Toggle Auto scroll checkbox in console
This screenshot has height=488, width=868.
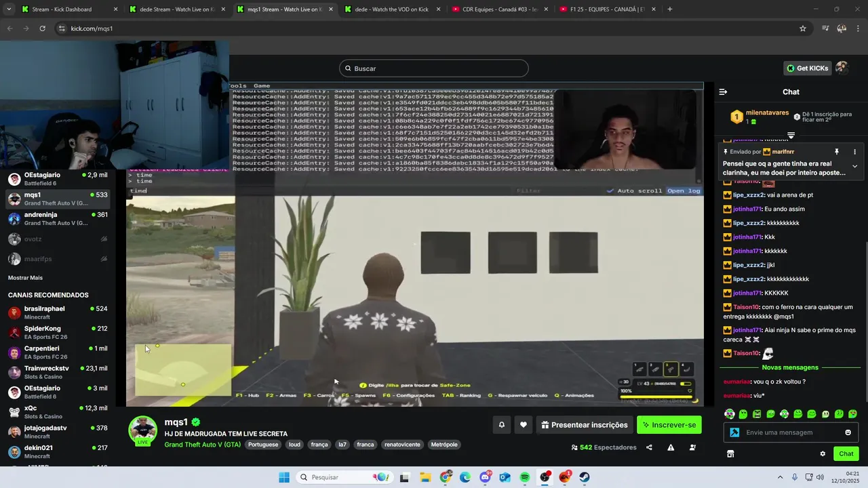point(635,191)
